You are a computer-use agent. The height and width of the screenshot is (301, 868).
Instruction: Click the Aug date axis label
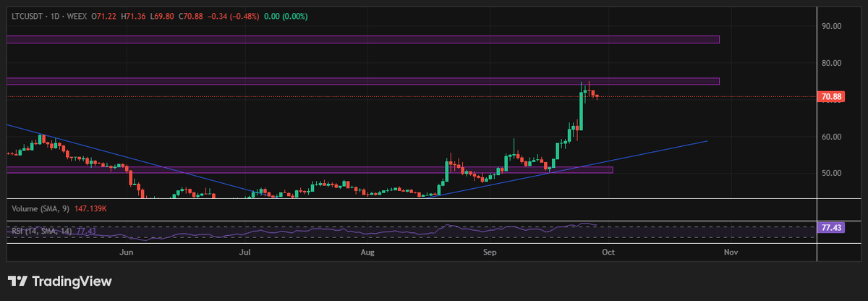(x=367, y=253)
